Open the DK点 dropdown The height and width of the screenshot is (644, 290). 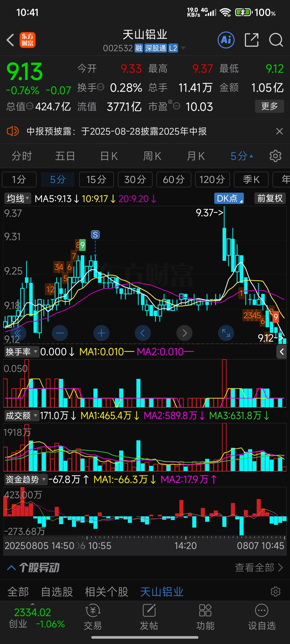click(229, 198)
